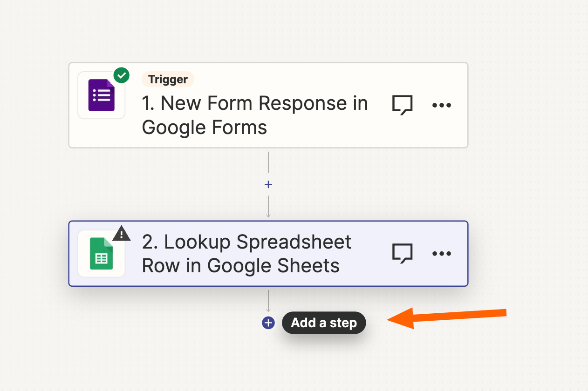The image size is (588, 391).
Task: Click the purple Google Forms app icon
Action: point(102,95)
